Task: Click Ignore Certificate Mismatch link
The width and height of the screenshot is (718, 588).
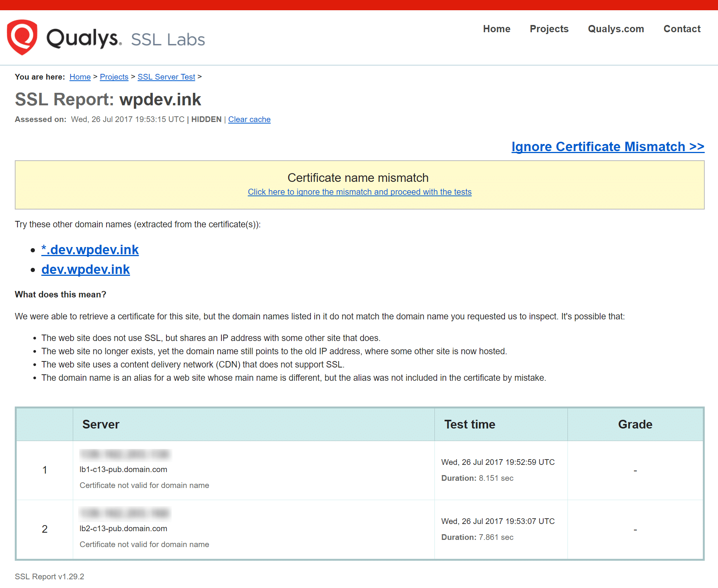Action: [x=607, y=147]
